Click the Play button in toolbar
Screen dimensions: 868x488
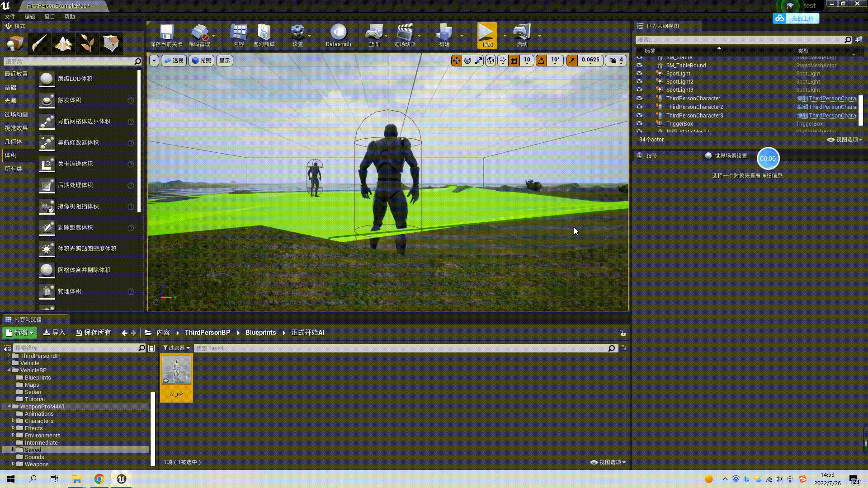(486, 35)
